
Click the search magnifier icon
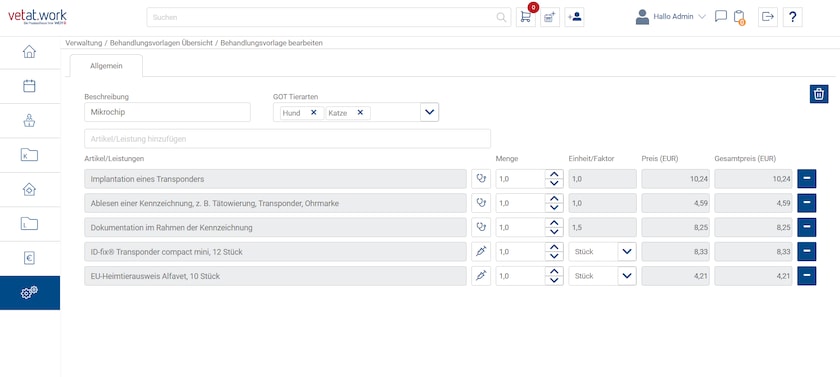point(501,17)
